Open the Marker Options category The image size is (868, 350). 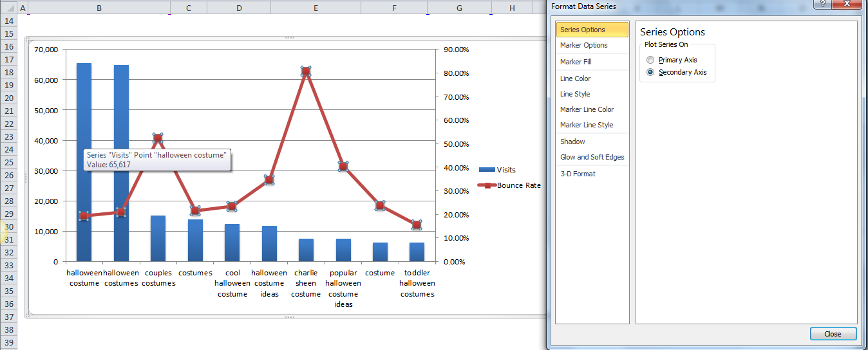[x=583, y=45]
